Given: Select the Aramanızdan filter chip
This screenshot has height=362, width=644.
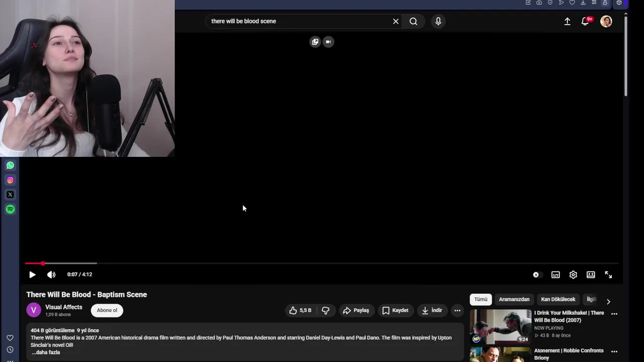Looking at the screenshot, I should [x=514, y=299].
